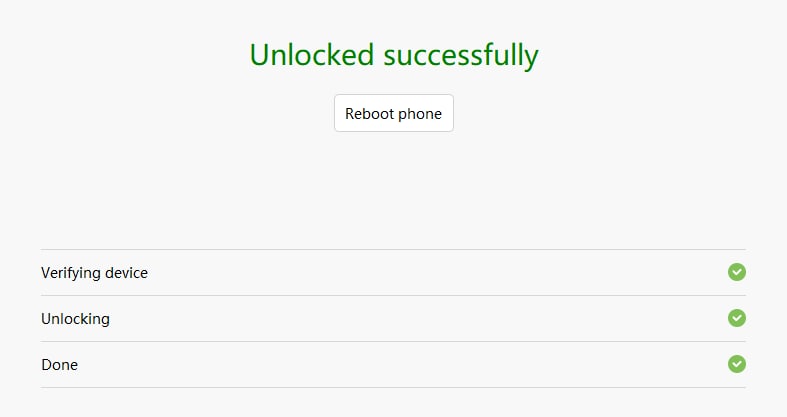Click the Reboot phone button
Image resolution: width=787 pixels, height=417 pixels.
click(x=394, y=113)
